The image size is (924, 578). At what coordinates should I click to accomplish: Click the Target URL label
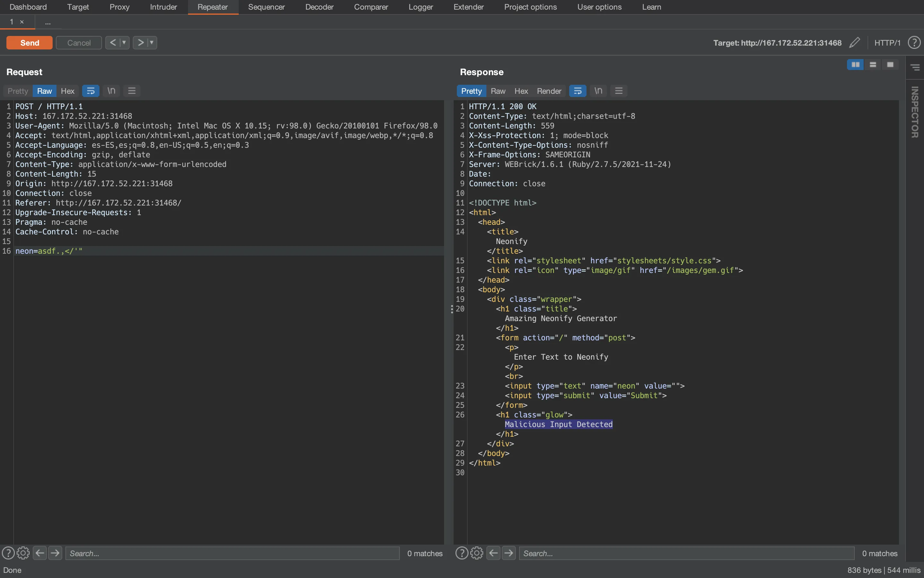point(777,43)
